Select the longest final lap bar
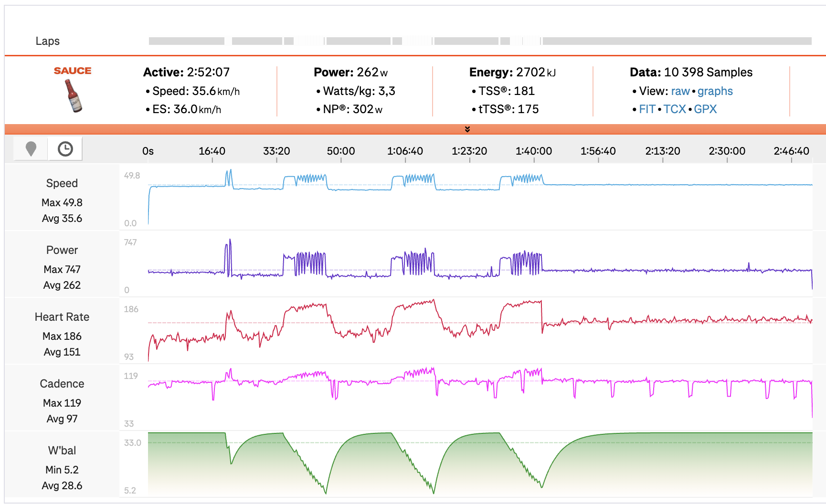The height and width of the screenshot is (504, 826). click(677, 41)
